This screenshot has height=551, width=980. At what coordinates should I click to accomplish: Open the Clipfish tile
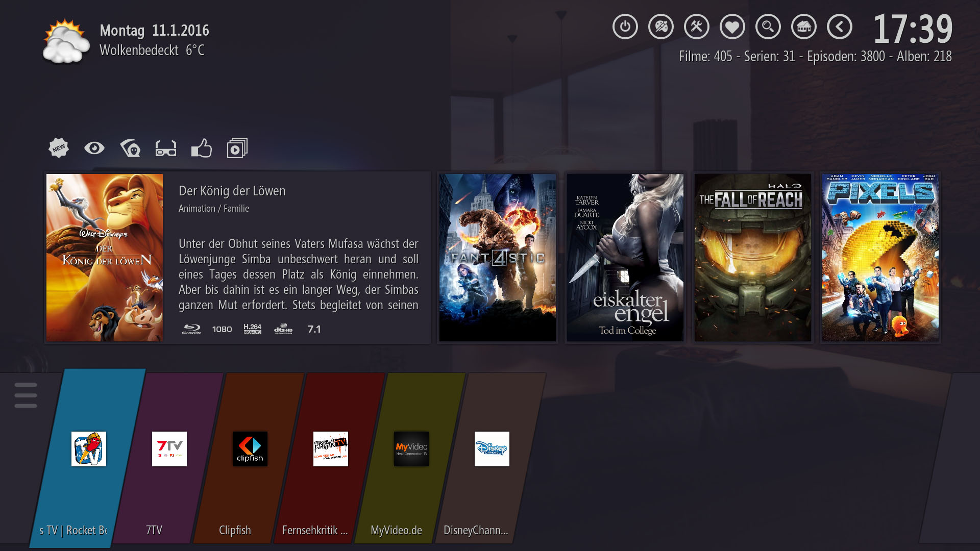pyautogui.click(x=249, y=458)
